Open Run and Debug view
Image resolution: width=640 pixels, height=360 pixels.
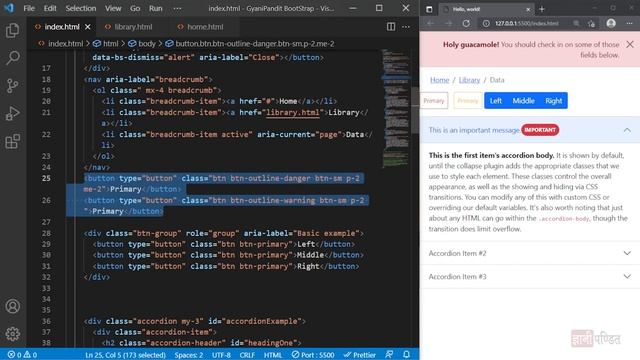[13, 113]
